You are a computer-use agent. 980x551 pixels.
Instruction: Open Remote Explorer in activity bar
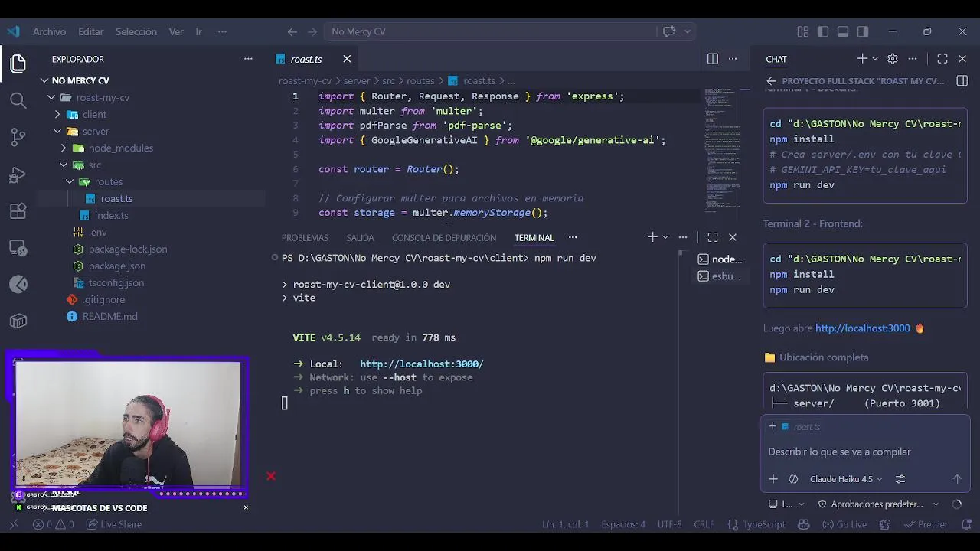pyautogui.click(x=18, y=248)
